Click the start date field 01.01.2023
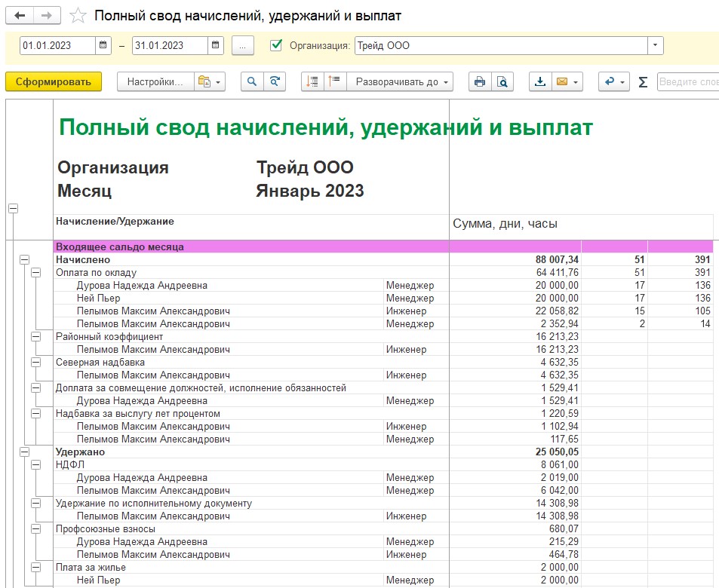Screen dimensions: 719x588 58,45
